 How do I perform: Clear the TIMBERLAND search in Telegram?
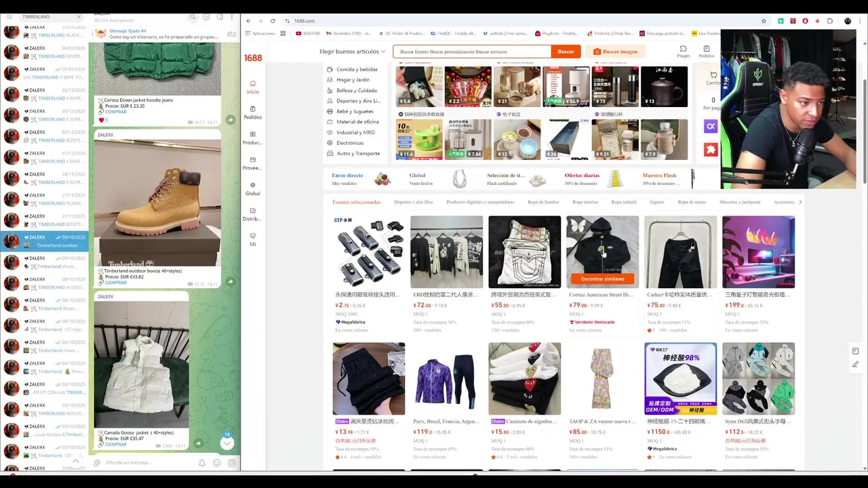tap(79, 16)
